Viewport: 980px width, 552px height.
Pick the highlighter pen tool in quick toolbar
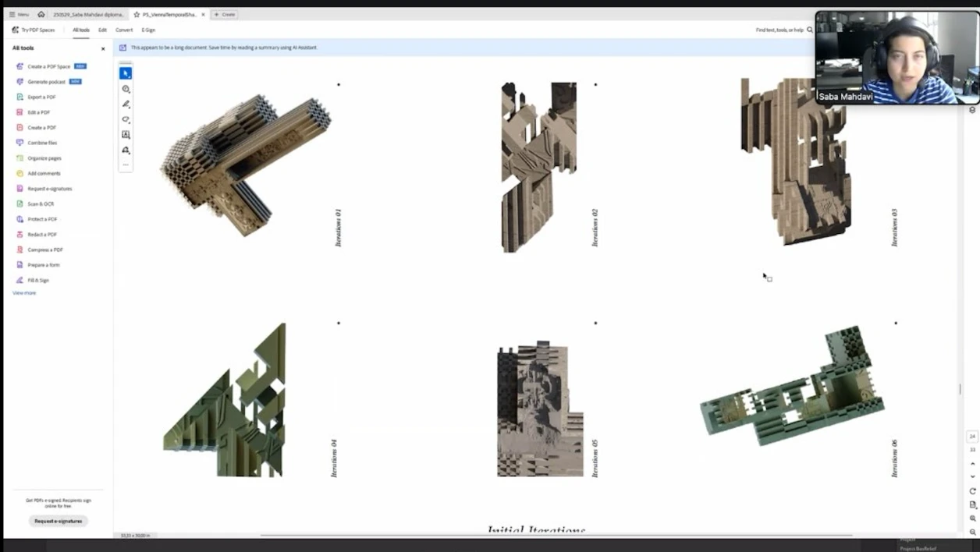coord(126,104)
